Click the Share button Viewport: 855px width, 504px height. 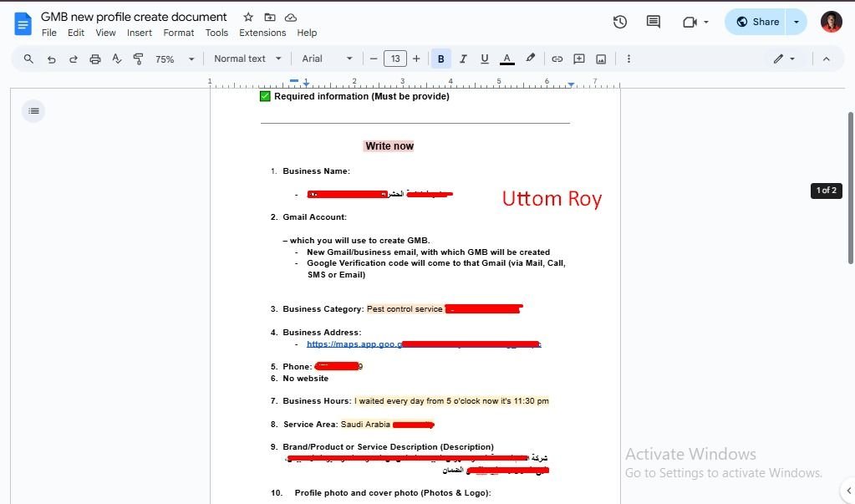[x=757, y=23]
